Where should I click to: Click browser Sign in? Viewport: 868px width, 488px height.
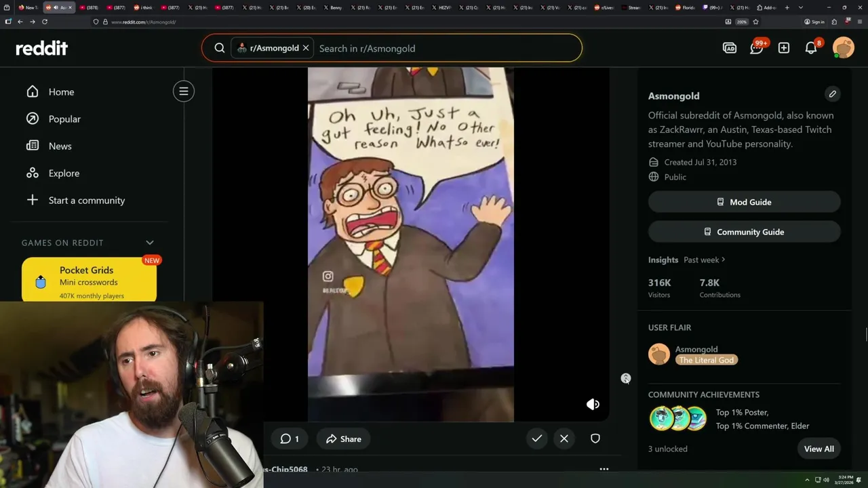(x=814, y=22)
